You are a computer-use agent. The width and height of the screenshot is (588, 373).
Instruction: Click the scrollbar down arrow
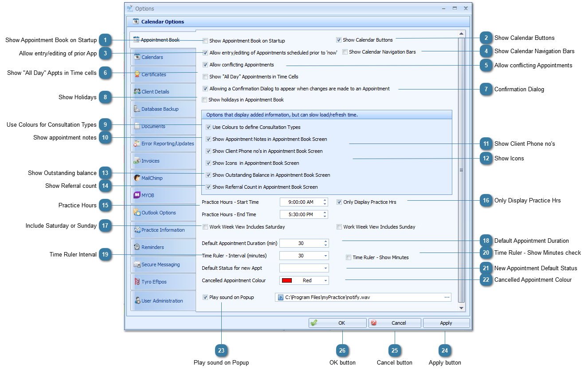point(461,308)
